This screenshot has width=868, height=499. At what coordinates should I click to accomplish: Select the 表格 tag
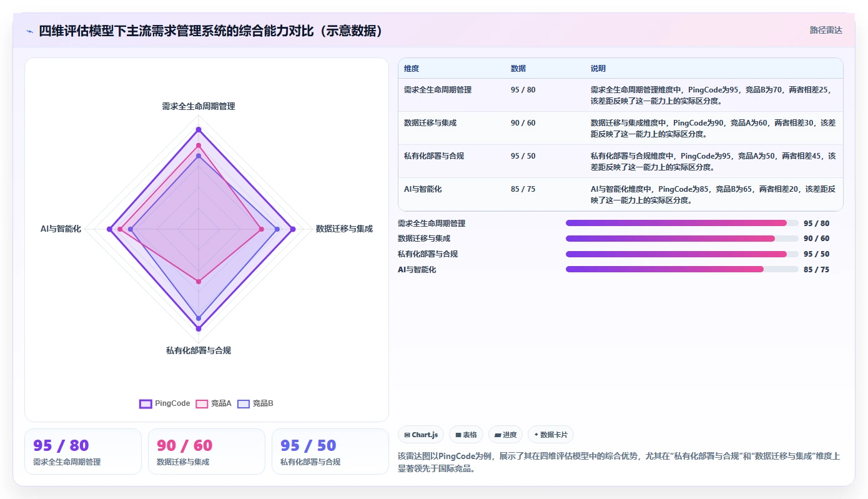click(x=466, y=435)
